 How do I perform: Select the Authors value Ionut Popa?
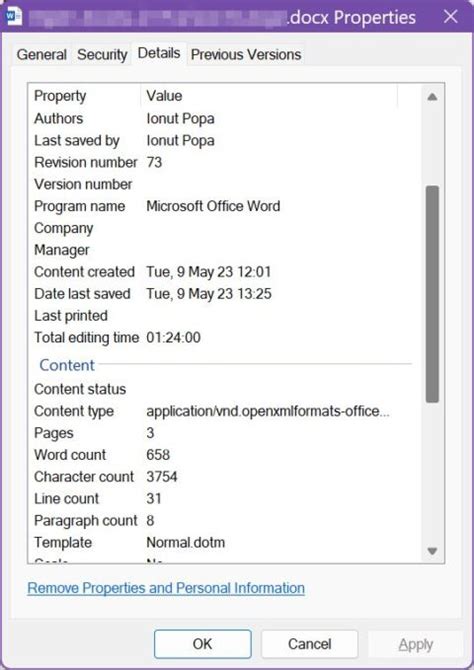coord(180,119)
